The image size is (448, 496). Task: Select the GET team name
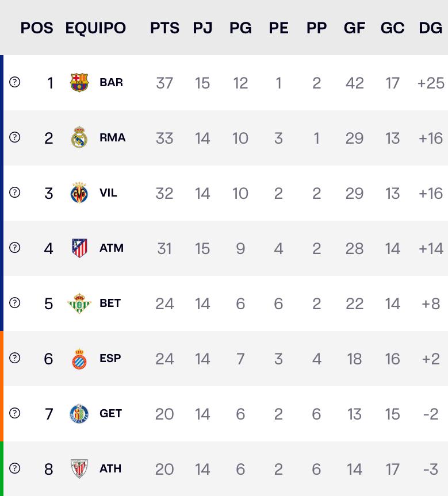110,413
